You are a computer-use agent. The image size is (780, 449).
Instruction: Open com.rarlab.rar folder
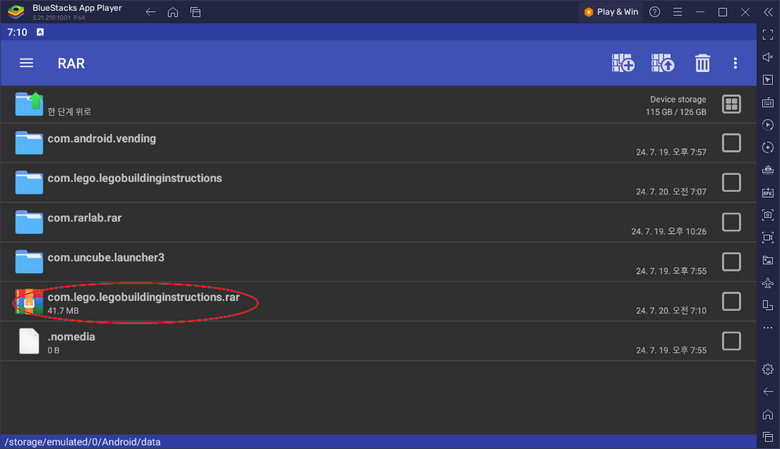point(378,222)
